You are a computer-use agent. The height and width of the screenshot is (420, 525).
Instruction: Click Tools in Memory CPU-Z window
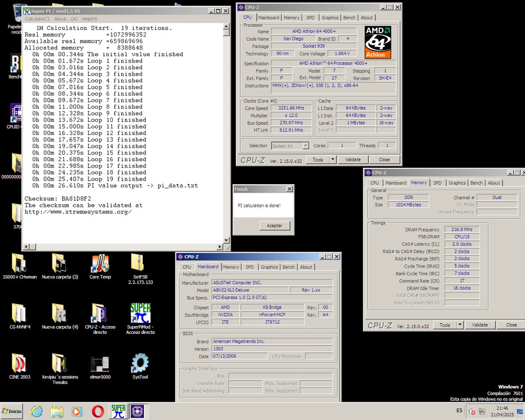click(x=445, y=325)
